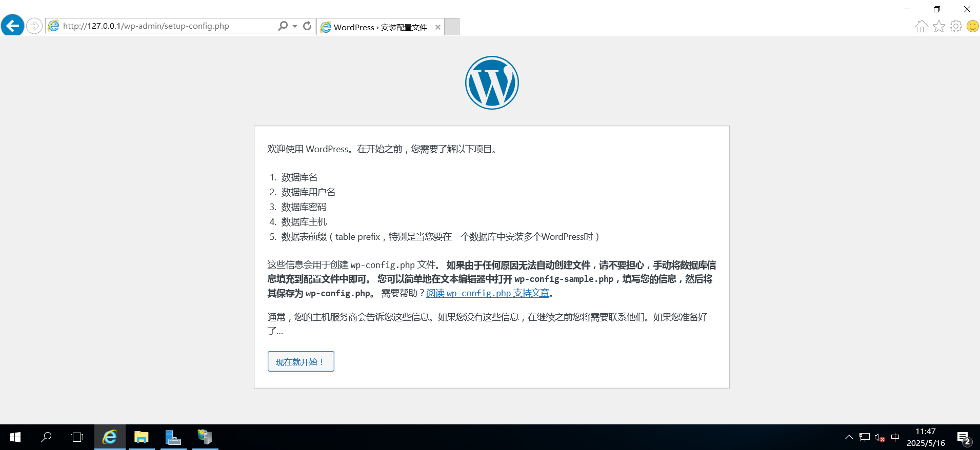Focus the address bar URL field
Screen dimensions: 980x450
169,26
